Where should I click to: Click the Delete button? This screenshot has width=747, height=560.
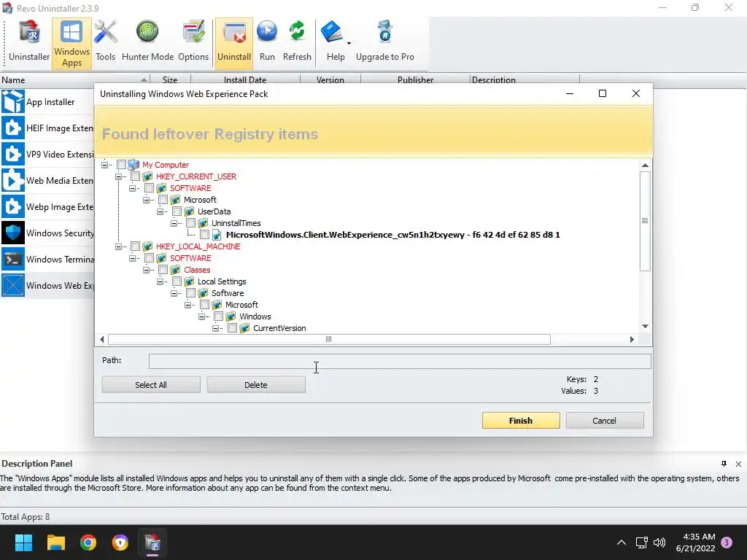[256, 385]
